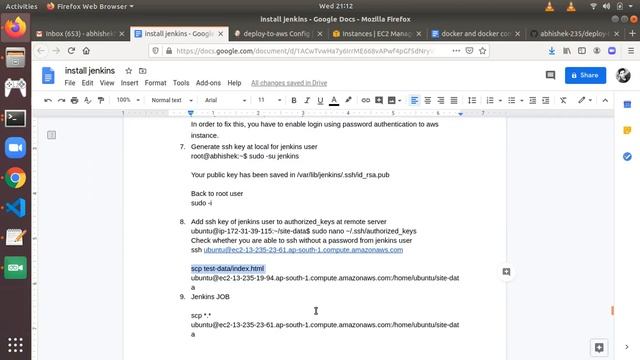Click All changes saved in Drive link
This screenshot has height=360, width=640.
[x=289, y=83]
